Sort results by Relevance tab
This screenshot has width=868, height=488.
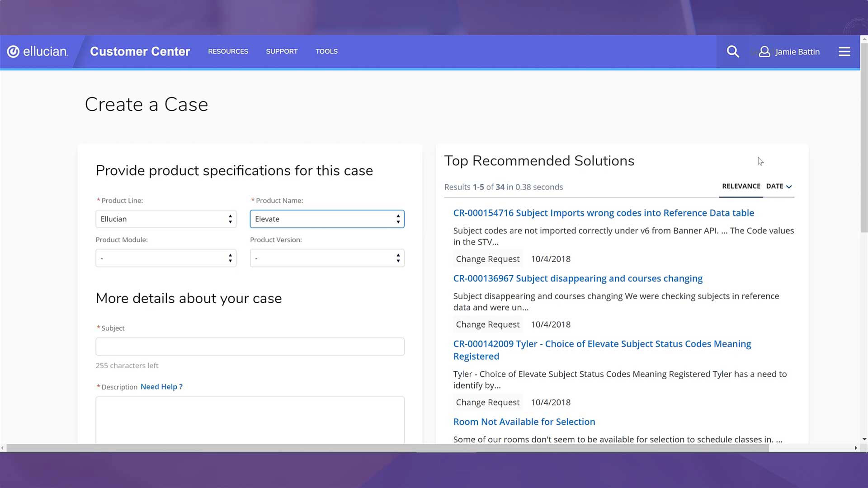741,186
